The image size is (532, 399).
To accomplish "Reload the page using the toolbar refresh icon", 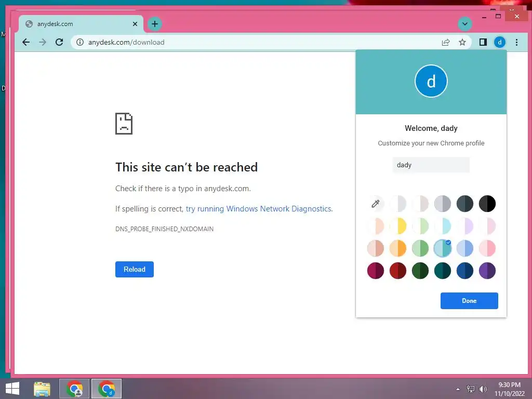I will pyautogui.click(x=59, y=42).
